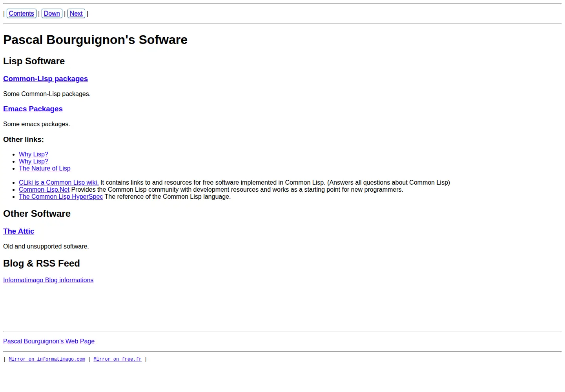
Task: Click the heading 'Pascal Bourguignon's Sofware'
Action: 95,40
